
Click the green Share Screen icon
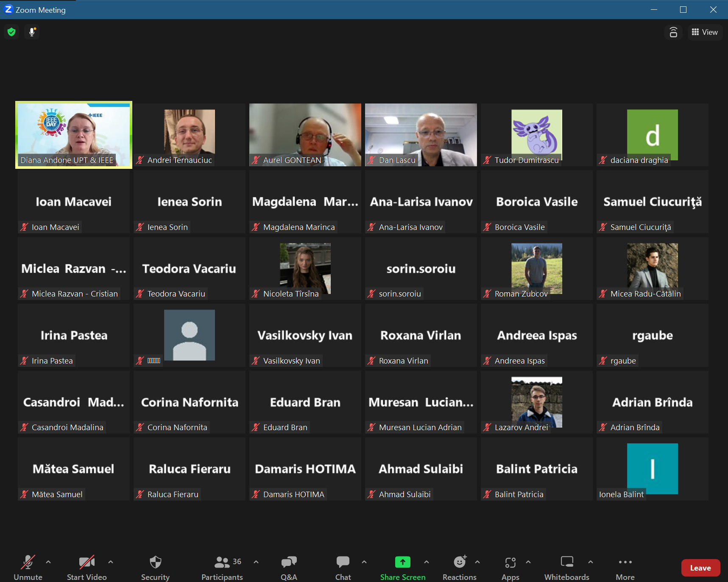point(402,562)
